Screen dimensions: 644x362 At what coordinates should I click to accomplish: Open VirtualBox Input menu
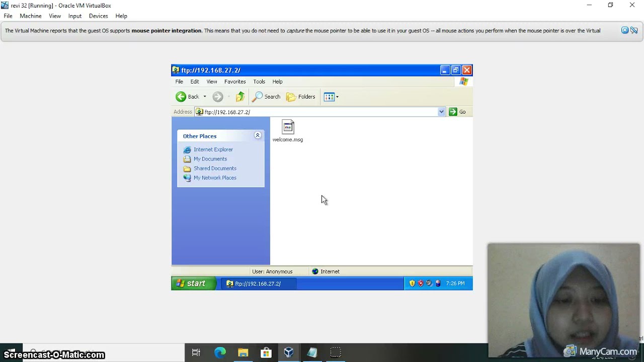(x=75, y=16)
